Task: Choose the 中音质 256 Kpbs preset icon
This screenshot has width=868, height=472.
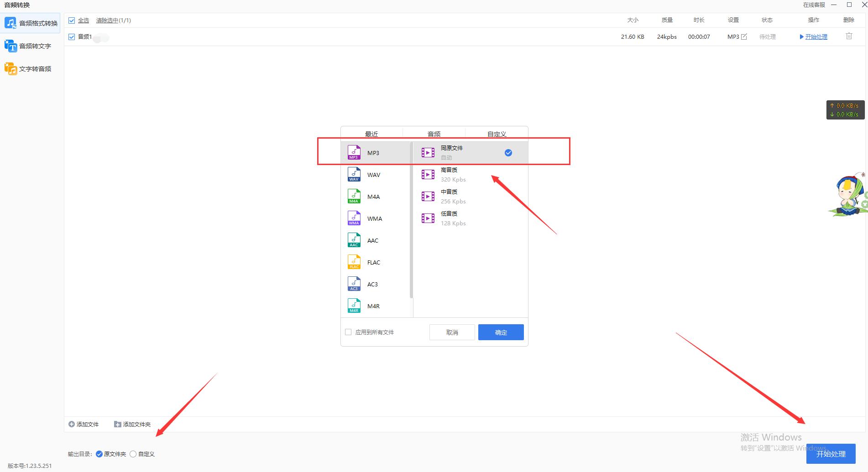Action: click(428, 197)
